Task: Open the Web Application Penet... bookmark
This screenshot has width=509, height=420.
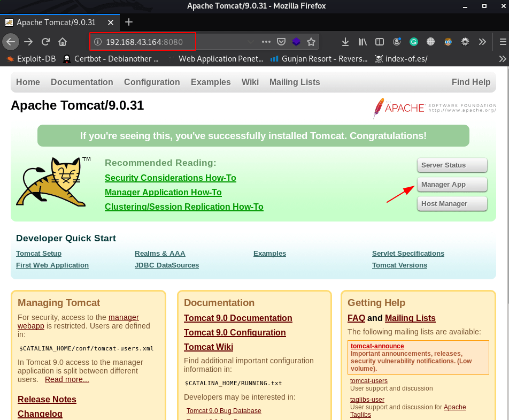Action: click(216, 59)
